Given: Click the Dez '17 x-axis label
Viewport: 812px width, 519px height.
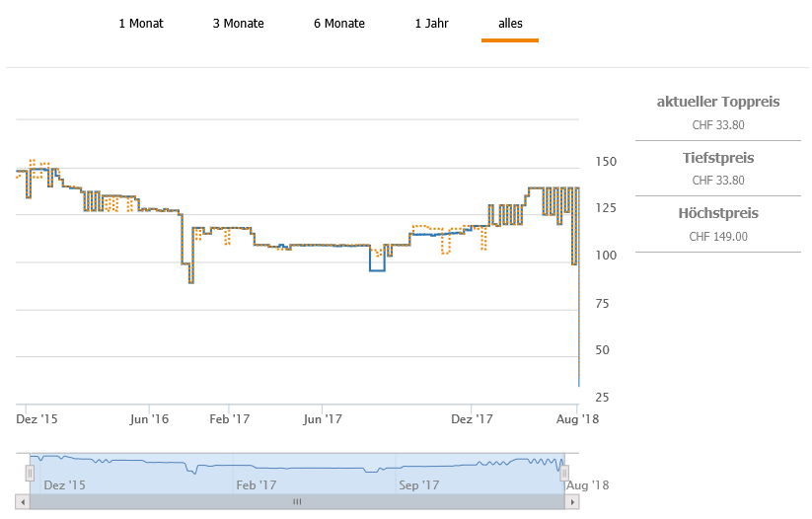Looking at the screenshot, I should click(x=472, y=419).
